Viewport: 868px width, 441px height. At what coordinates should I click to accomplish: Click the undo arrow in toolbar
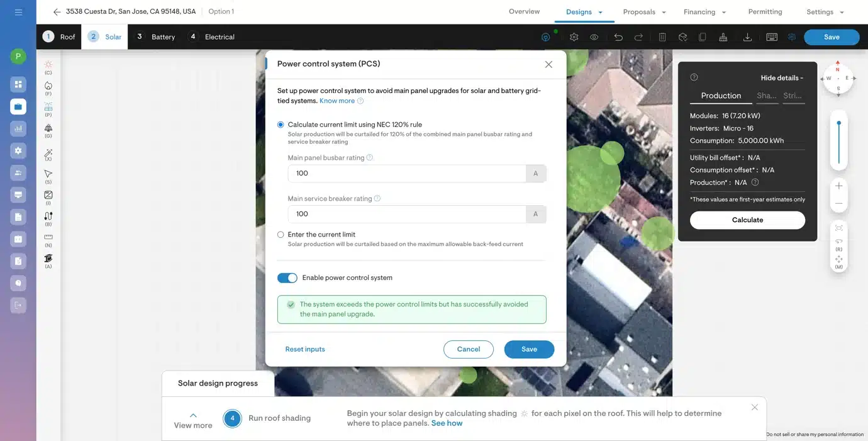pyautogui.click(x=618, y=37)
